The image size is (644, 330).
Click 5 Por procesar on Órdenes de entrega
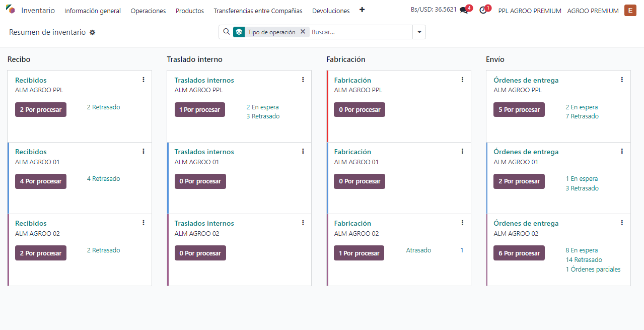519,110
